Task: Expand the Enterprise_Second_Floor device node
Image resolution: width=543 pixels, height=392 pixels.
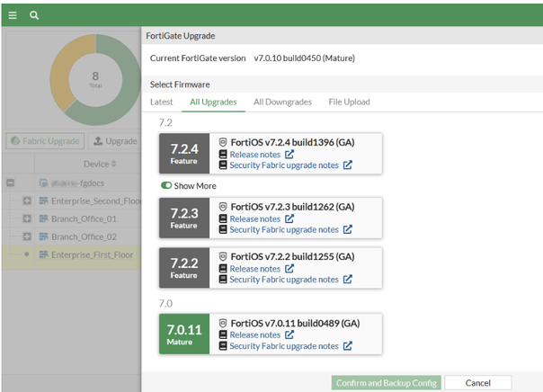Action: click(x=27, y=200)
